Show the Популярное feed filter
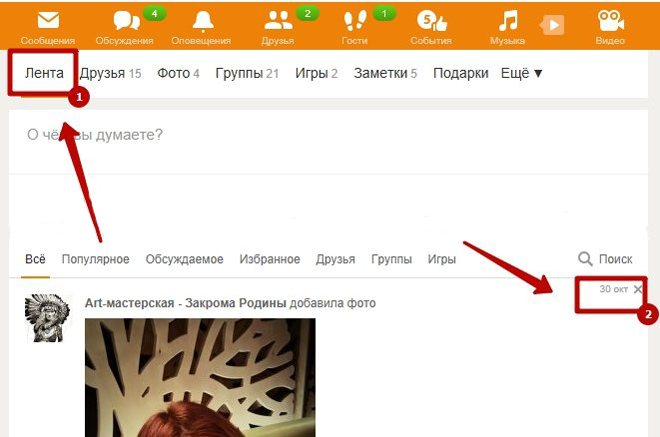 [96, 259]
